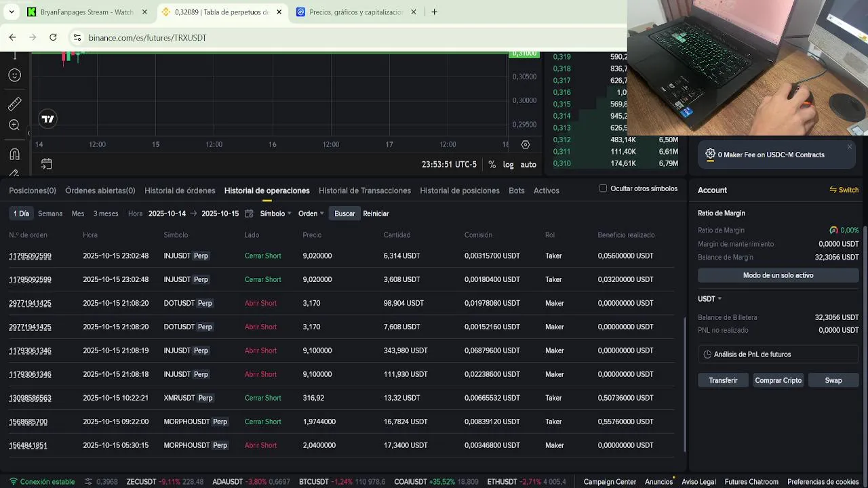Toggle auto scale on chart
This screenshot has height=488, width=868.
(528, 165)
